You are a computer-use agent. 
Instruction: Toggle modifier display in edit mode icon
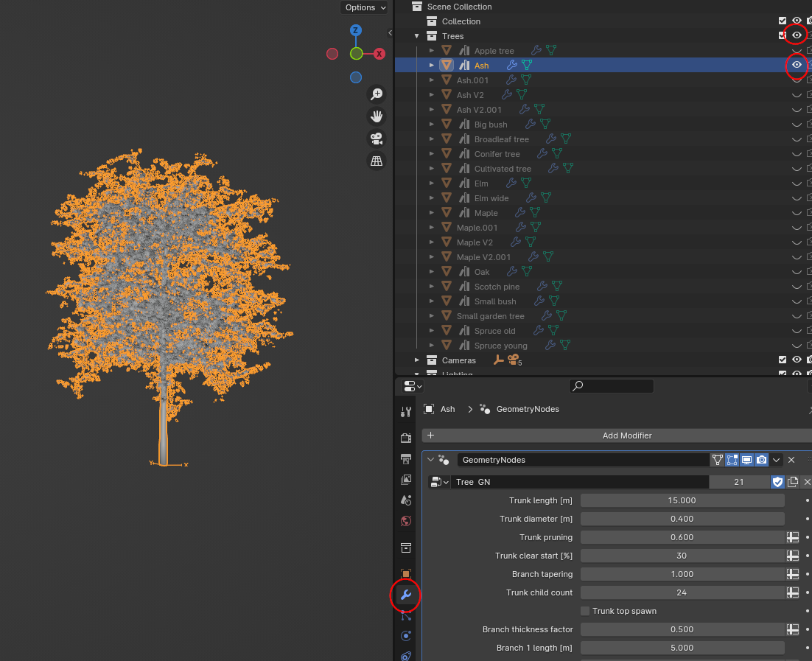[732, 460]
